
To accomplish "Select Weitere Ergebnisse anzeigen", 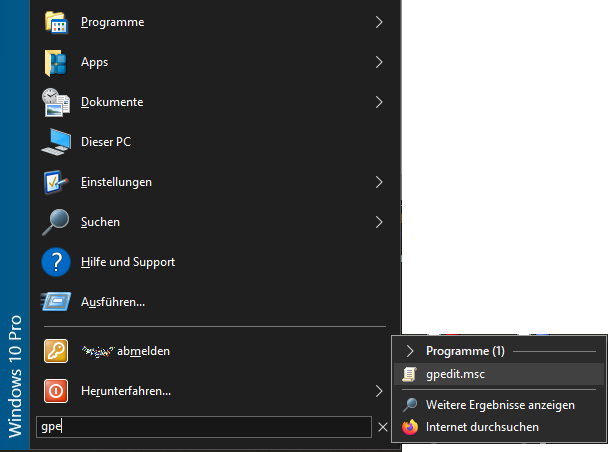I will click(x=499, y=405).
